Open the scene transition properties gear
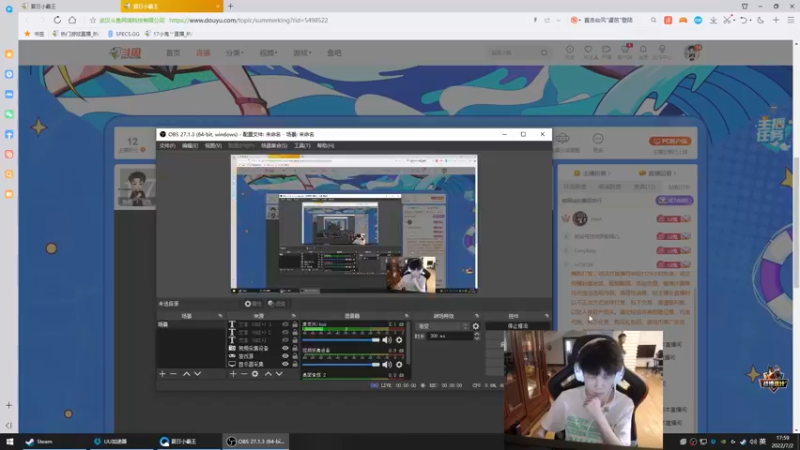The height and width of the screenshot is (450, 800). point(476,326)
